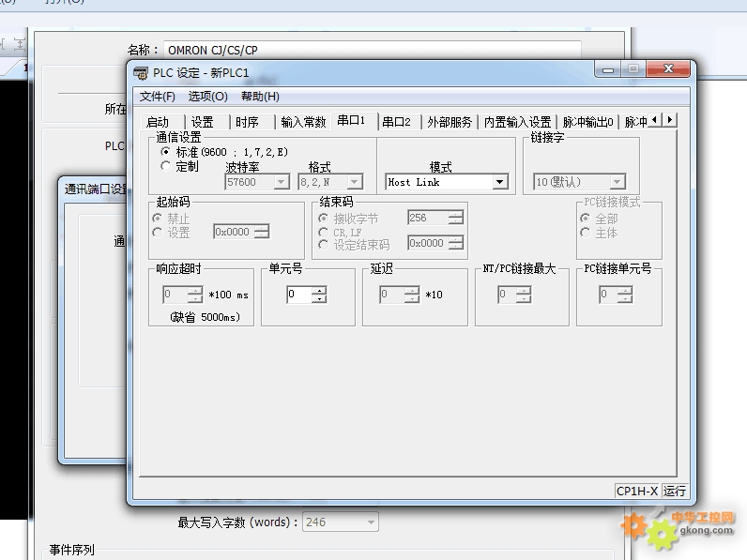Switch to the 设置 tab
Viewport: 747px width, 560px height.
(203, 122)
